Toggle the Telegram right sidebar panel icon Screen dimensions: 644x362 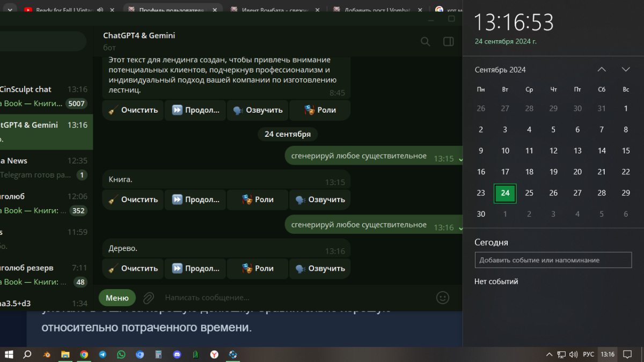coord(449,41)
